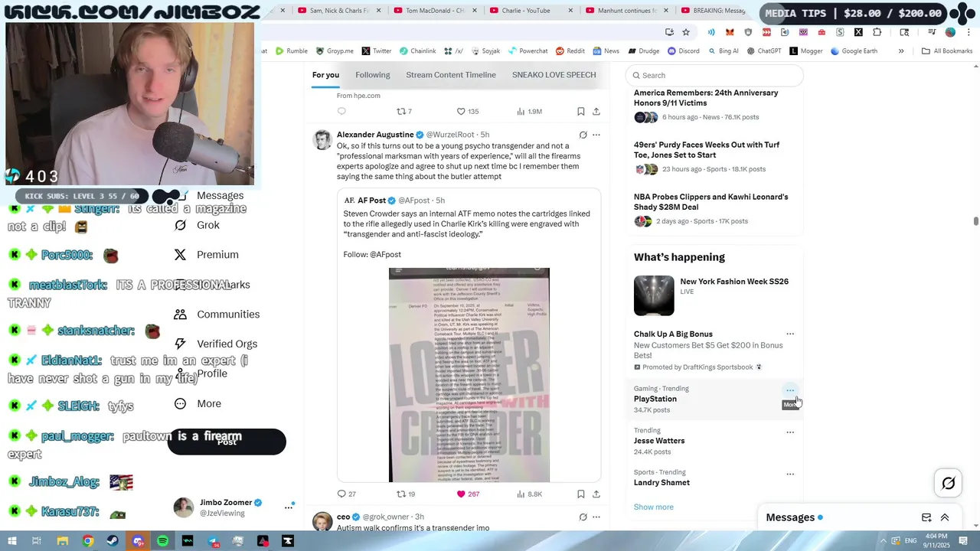Open floating Grok button at bottom right
Screen dimensions: 980x551
(948, 483)
